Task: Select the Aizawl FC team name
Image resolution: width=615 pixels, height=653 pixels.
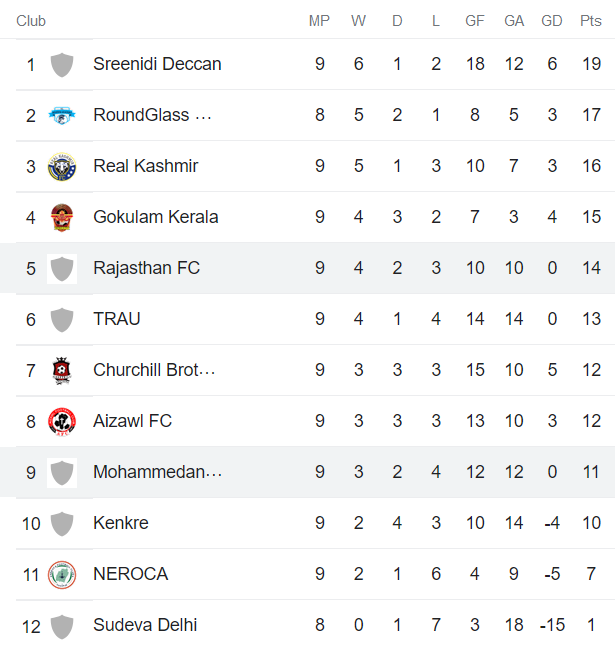Action: click(x=132, y=421)
